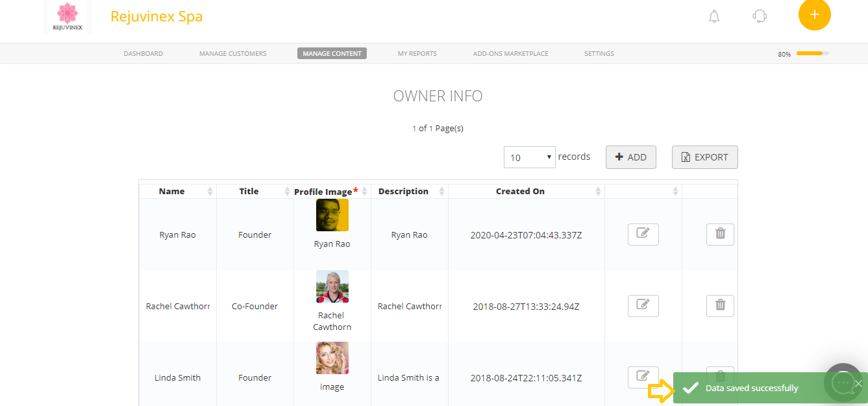The height and width of the screenshot is (406, 868).
Task: Click the 'OWNER INFO' heading
Action: 438,96
